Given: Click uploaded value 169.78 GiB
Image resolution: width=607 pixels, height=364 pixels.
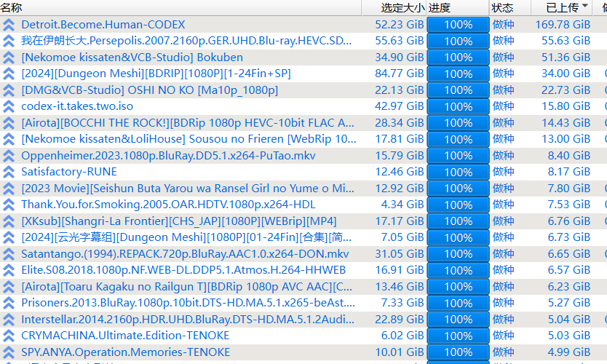Looking at the screenshot, I should (x=563, y=25).
